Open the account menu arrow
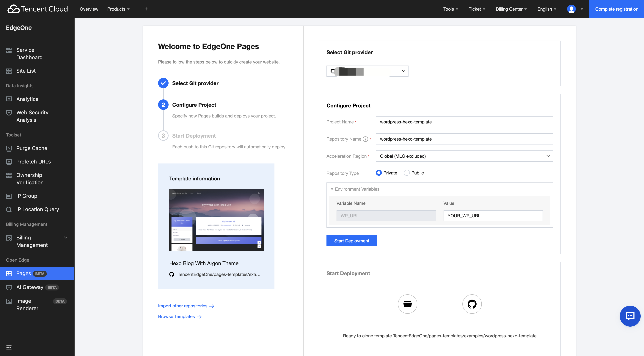Image resolution: width=644 pixels, height=356 pixels. point(582,9)
